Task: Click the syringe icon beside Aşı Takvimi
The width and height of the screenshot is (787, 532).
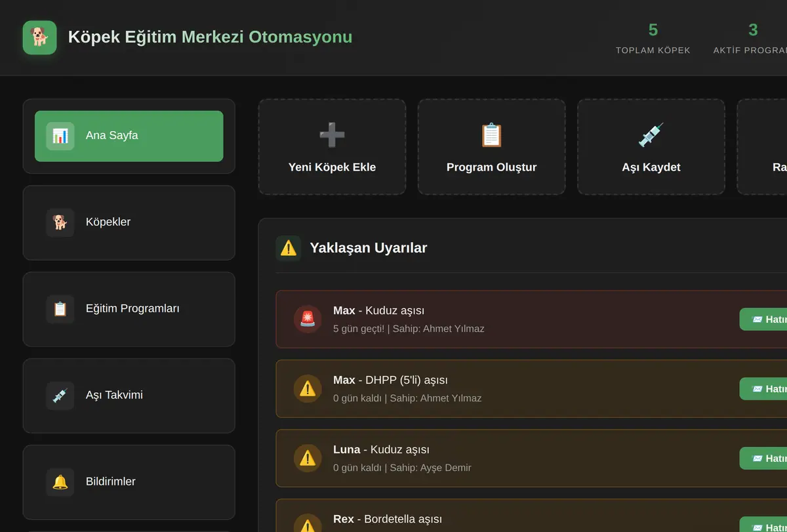Action: point(60,396)
